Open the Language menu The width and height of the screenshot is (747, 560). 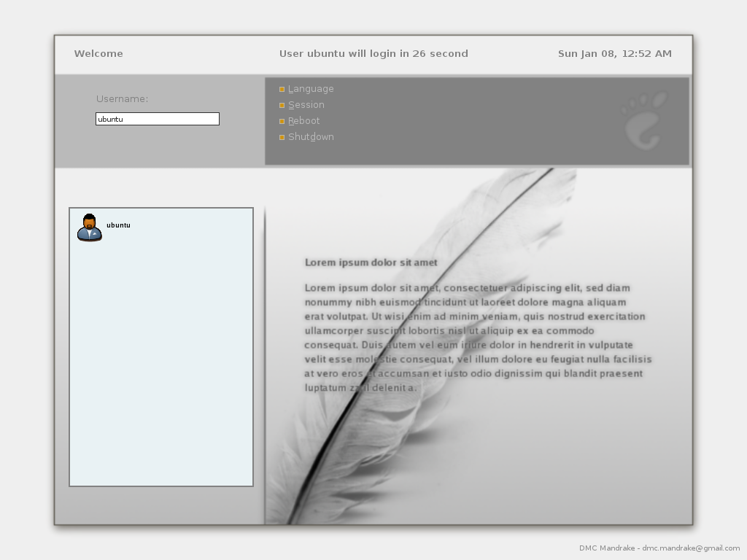point(311,89)
